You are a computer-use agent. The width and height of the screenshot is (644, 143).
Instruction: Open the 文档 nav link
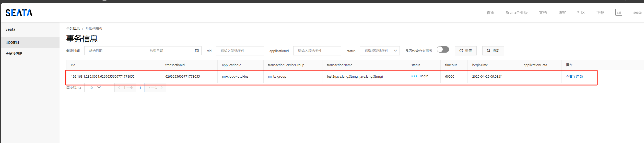[543, 13]
